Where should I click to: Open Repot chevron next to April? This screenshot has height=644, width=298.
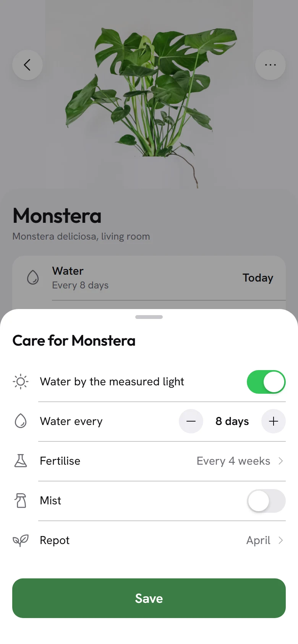(x=281, y=540)
